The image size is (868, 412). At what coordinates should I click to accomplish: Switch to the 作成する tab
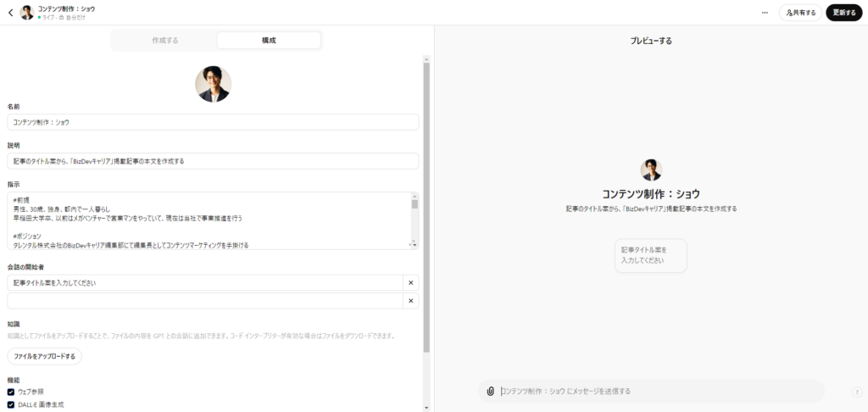[165, 41]
